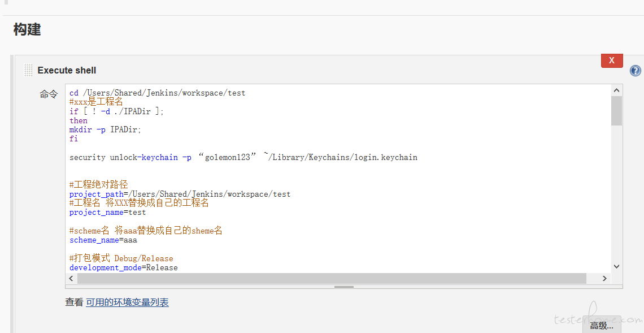Delete the Execute shell build step
The height and width of the screenshot is (333, 644).
pos(612,60)
